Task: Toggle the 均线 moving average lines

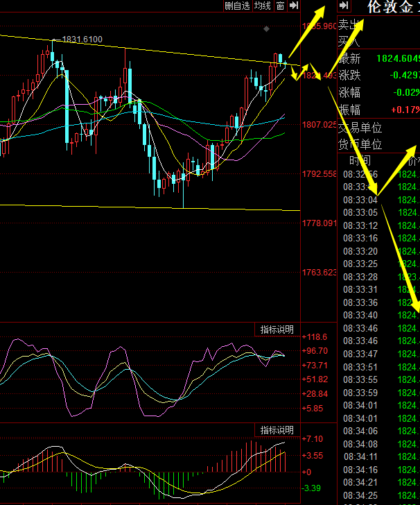Action: tap(263, 6)
